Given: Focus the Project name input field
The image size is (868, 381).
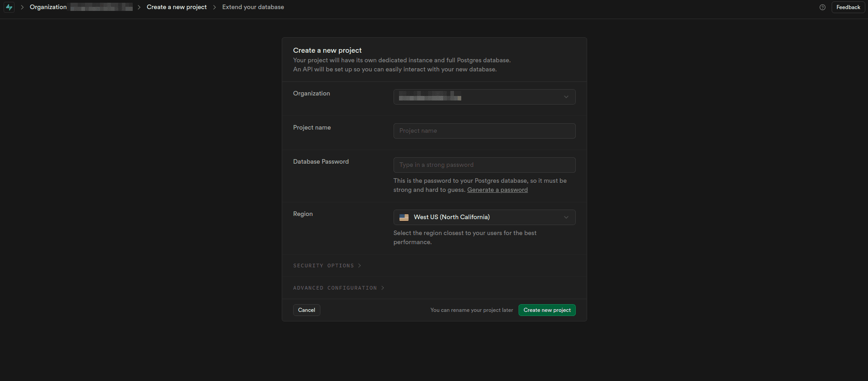Looking at the screenshot, I should coord(484,131).
